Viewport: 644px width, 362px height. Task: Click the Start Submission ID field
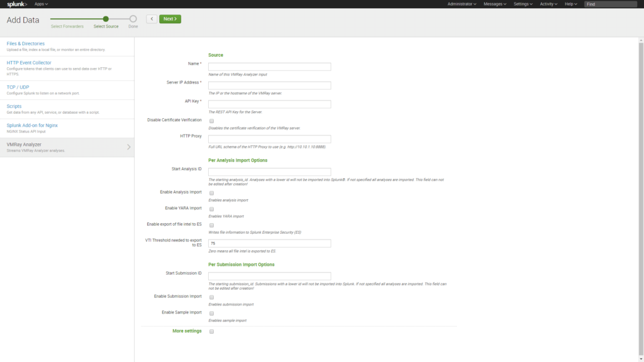tap(269, 277)
